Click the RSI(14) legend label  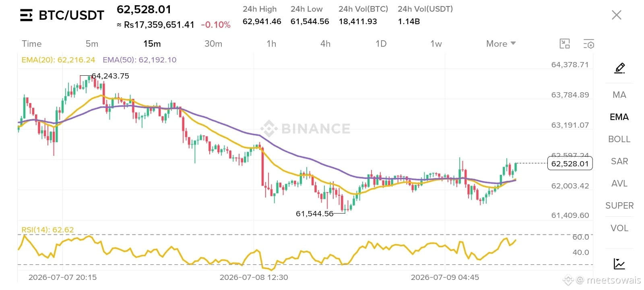pos(47,230)
